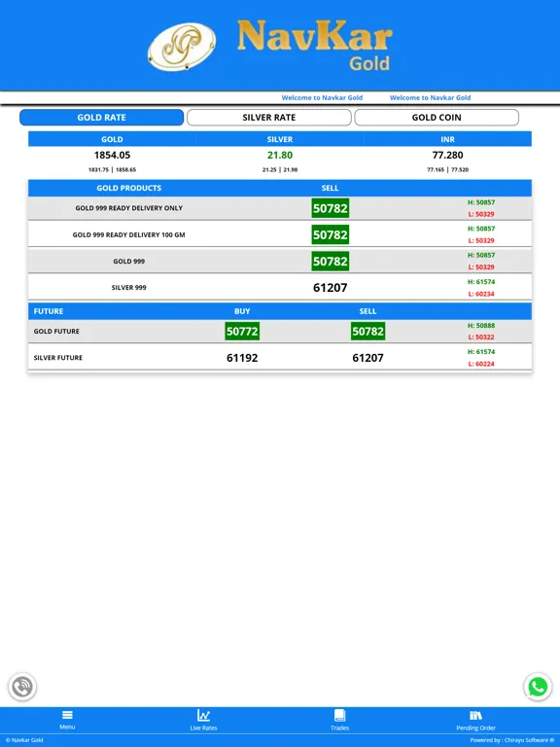The height and width of the screenshot is (747, 560).
Task: Switch to the GOLD COIN tab
Action: [x=437, y=117]
